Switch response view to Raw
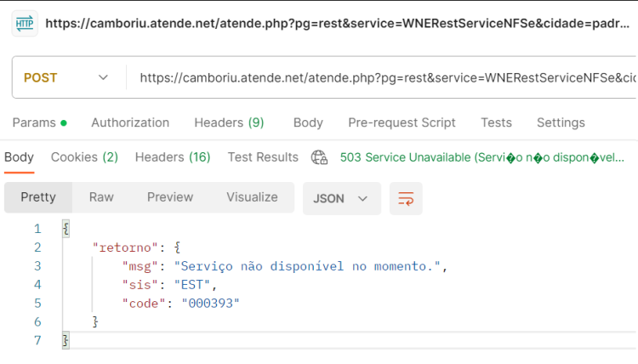638x364 pixels. 101,197
